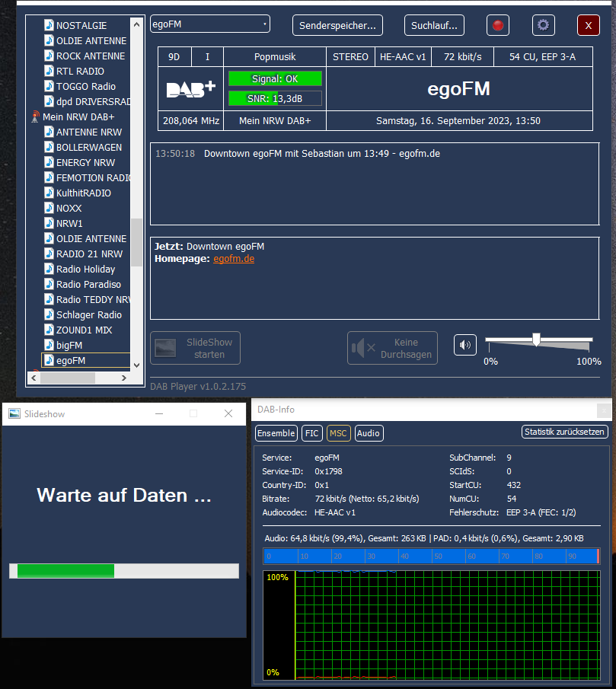Click the red record button

coord(498,25)
